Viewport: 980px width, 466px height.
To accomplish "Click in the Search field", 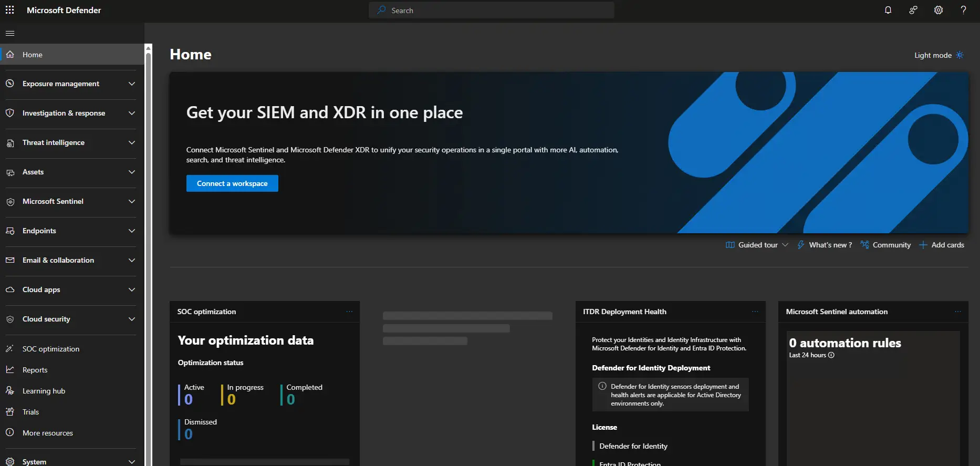I will click(x=491, y=10).
